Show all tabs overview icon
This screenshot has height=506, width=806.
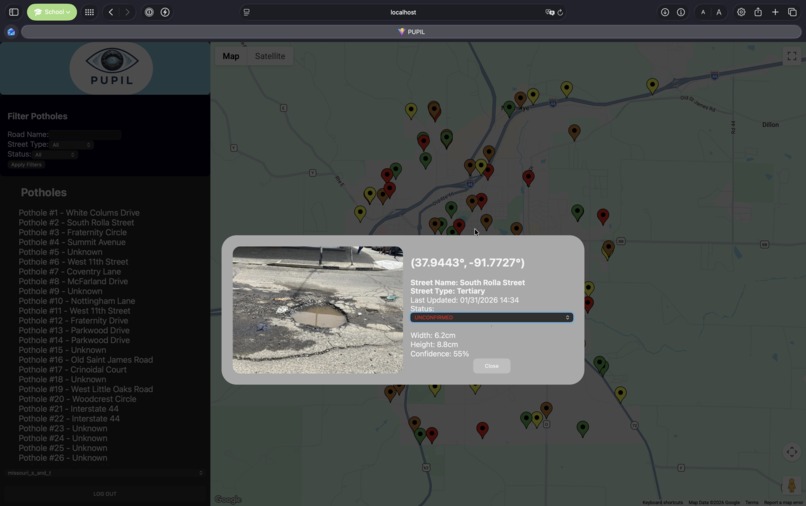click(x=792, y=12)
